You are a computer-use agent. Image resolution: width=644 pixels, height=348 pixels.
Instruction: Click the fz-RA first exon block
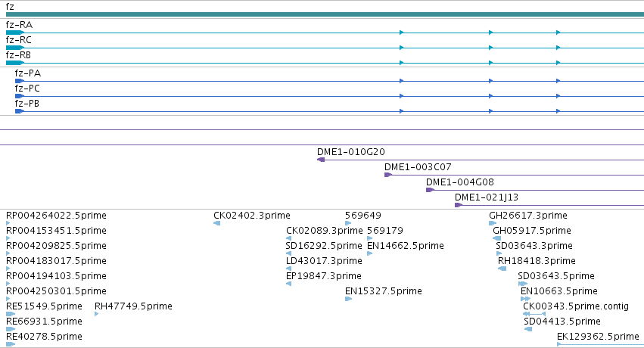[15, 33]
